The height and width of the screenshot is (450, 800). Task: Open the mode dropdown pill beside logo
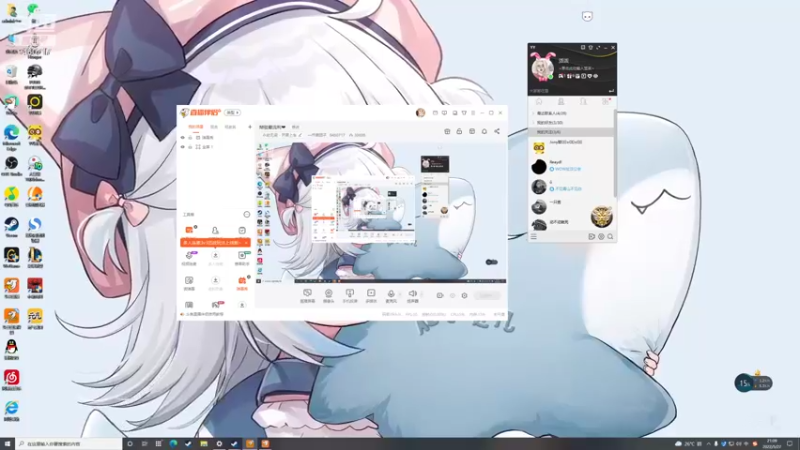point(233,113)
